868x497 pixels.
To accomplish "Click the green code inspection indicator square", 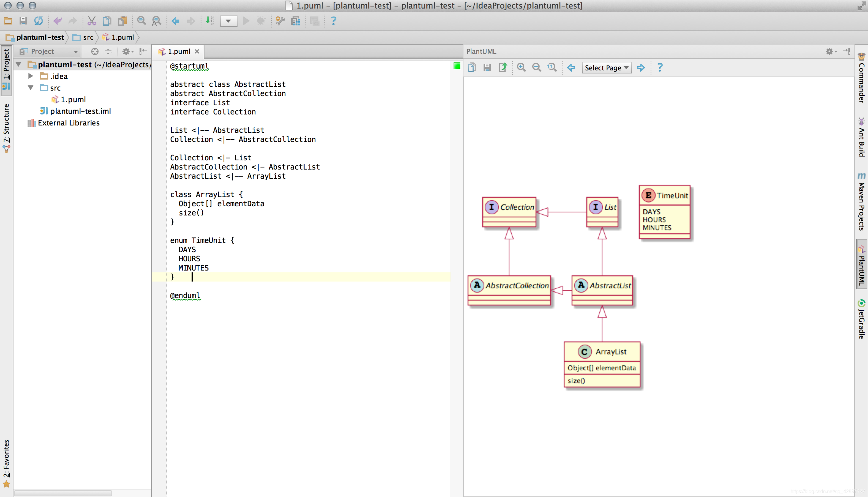I will pyautogui.click(x=456, y=66).
